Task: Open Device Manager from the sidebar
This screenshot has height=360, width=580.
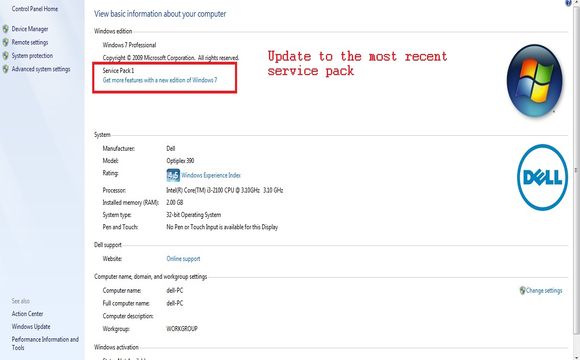Action: click(30, 29)
